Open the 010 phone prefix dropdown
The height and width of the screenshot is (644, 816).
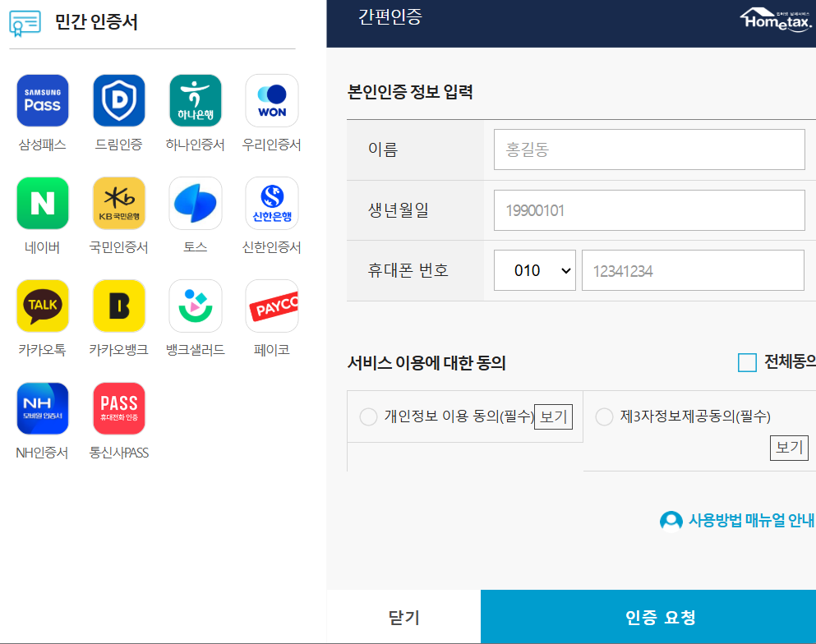(x=534, y=270)
